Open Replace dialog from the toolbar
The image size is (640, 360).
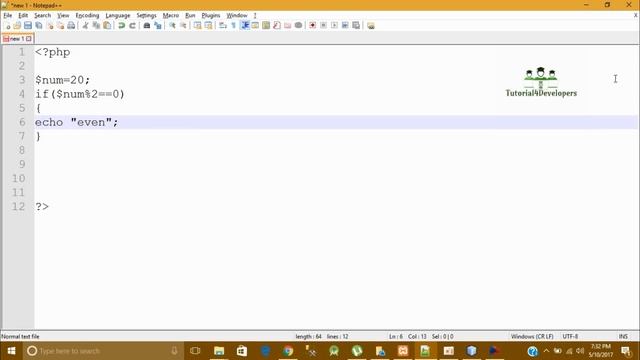[158, 26]
